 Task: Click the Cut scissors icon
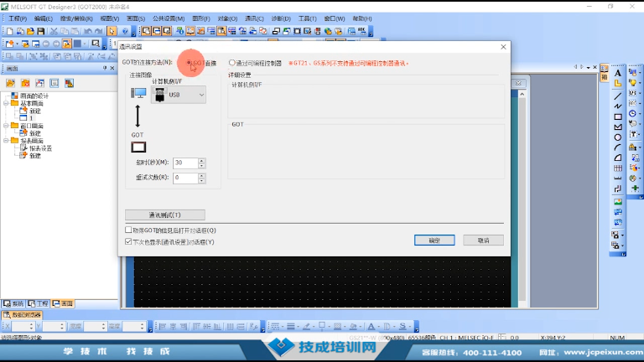pyautogui.click(x=54, y=31)
